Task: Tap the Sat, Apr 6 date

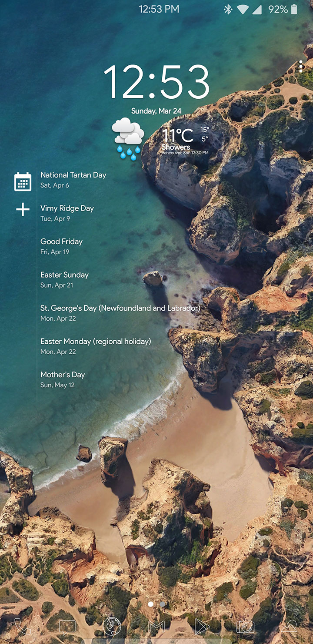Action: [55, 185]
